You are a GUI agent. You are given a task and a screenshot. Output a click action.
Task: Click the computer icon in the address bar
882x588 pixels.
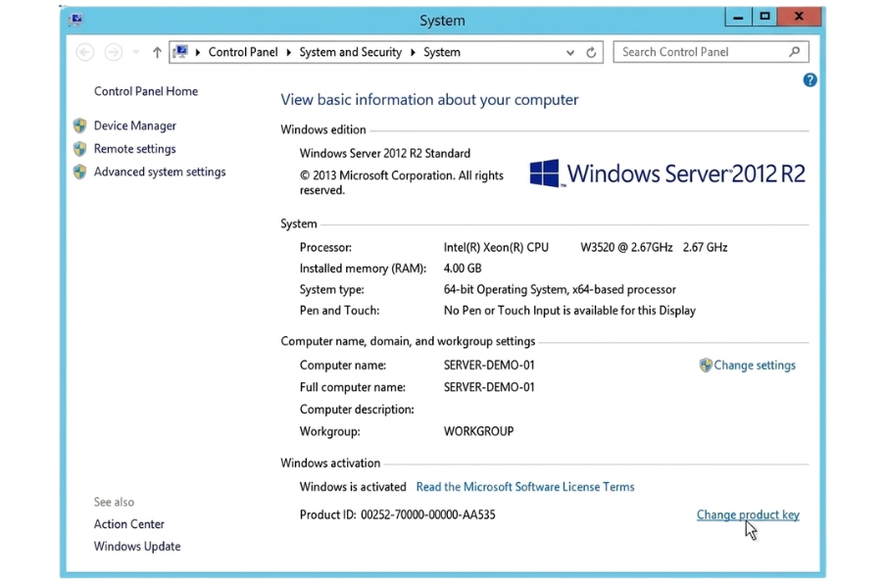coord(180,52)
